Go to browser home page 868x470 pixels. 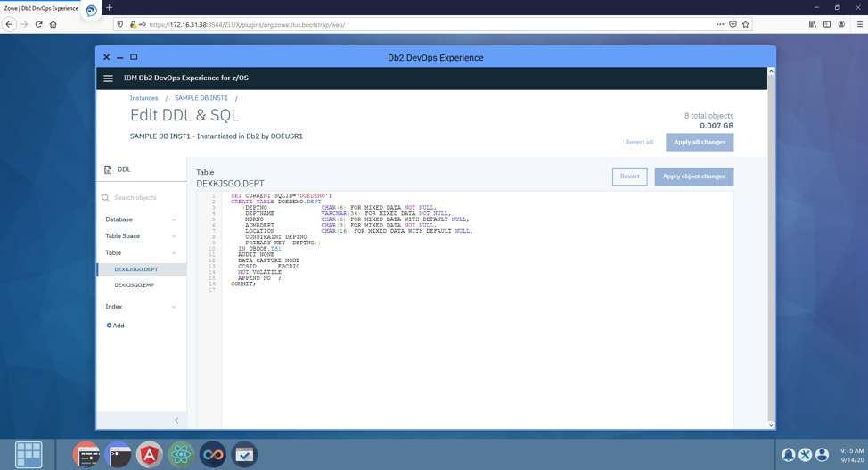[53, 24]
